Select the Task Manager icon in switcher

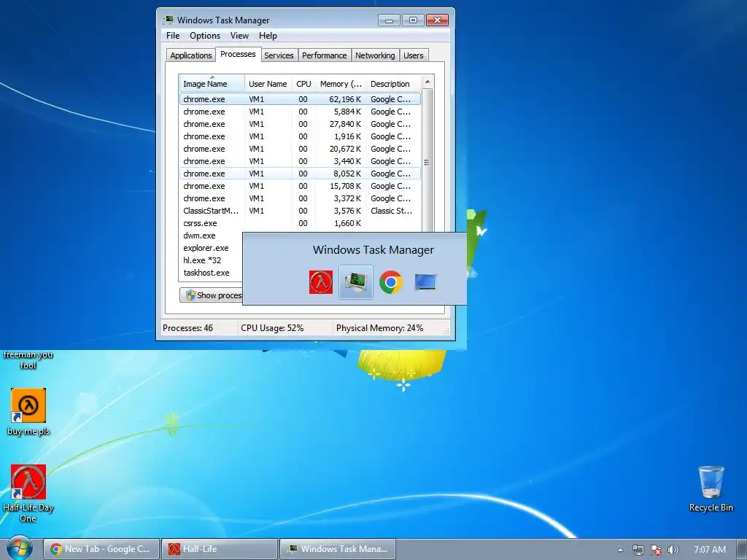356,282
